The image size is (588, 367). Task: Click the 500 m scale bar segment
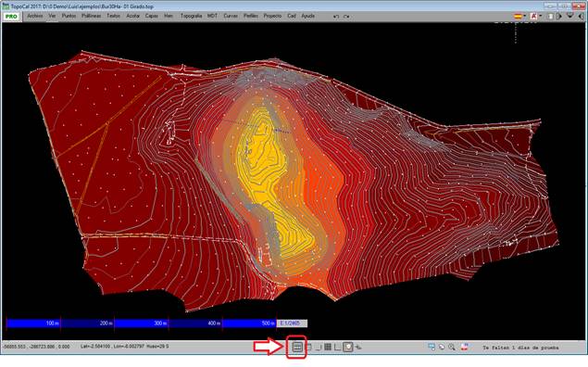click(249, 323)
